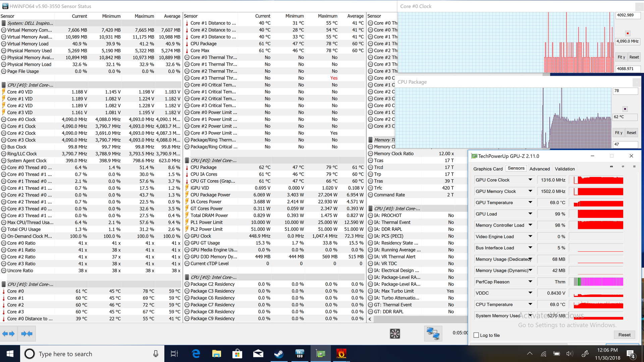Expand the GPU Core Clock dropdown
Screen dimensions: 644x362
[x=530, y=180]
